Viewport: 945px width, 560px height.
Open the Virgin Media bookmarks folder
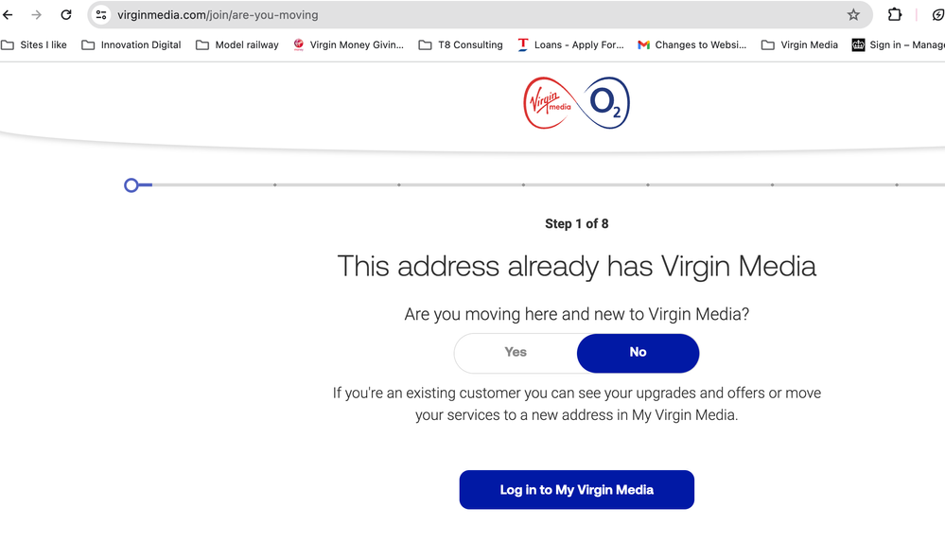click(x=799, y=44)
